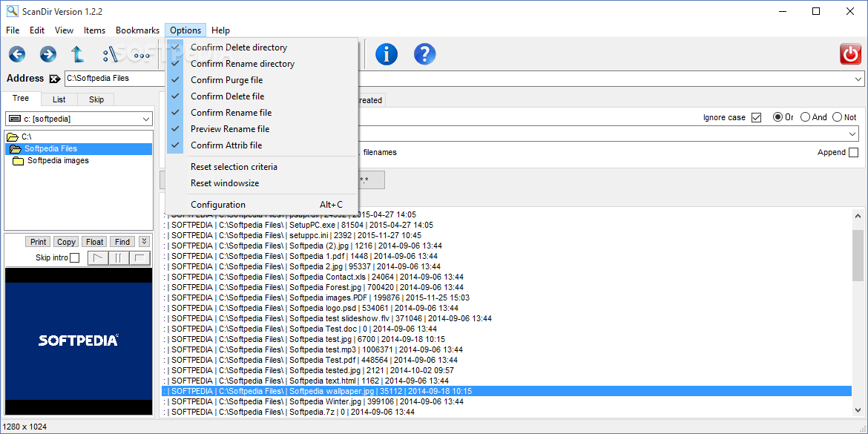Switch to the Tree tab

(21, 99)
